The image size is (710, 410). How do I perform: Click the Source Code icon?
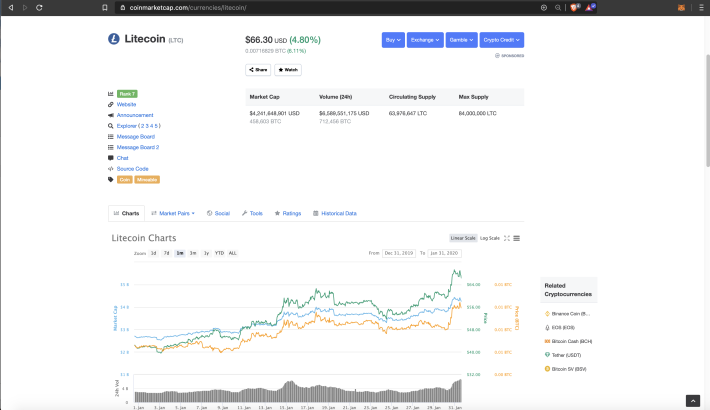pyautogui.click(x=110, y=169)
